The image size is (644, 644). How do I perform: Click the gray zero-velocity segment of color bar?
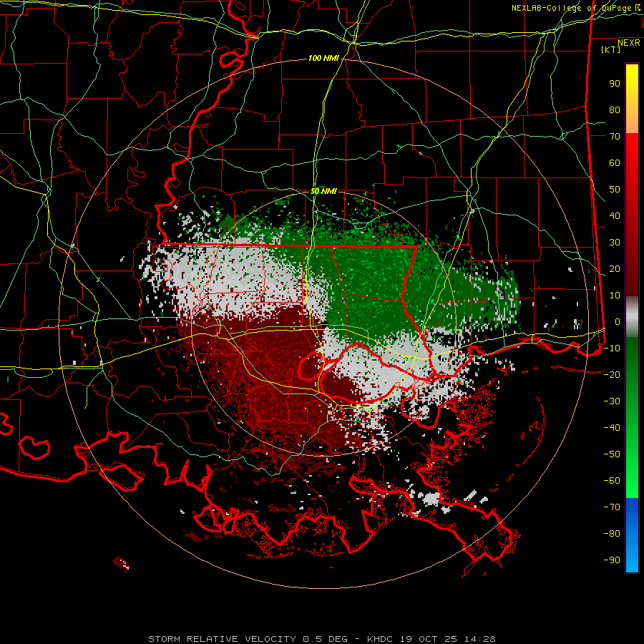coord(632,317)
